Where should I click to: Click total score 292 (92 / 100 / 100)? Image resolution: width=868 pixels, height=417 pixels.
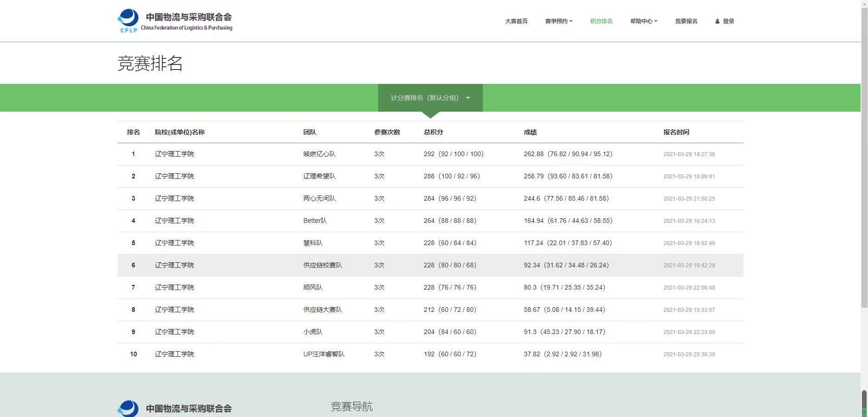[x=454, y=154]
